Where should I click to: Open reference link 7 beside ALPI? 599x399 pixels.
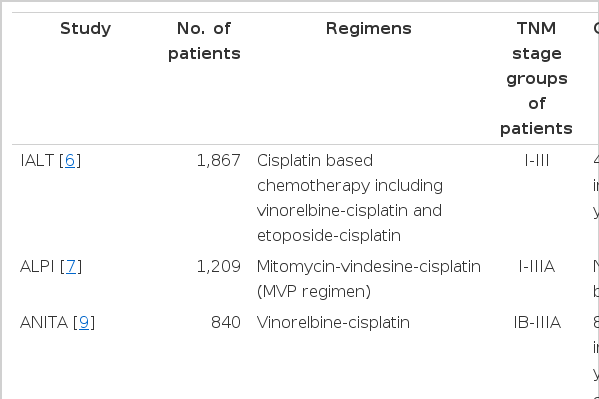point(71,266)
